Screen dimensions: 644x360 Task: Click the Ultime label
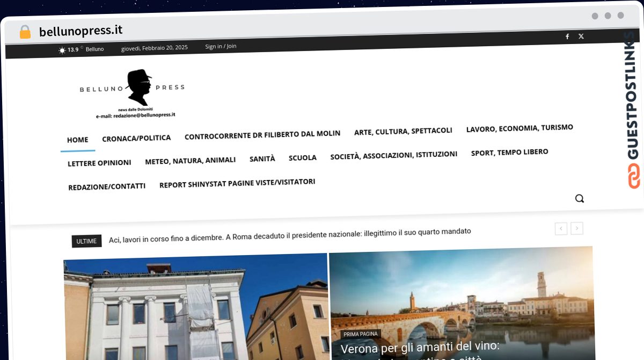coord(86,241)
